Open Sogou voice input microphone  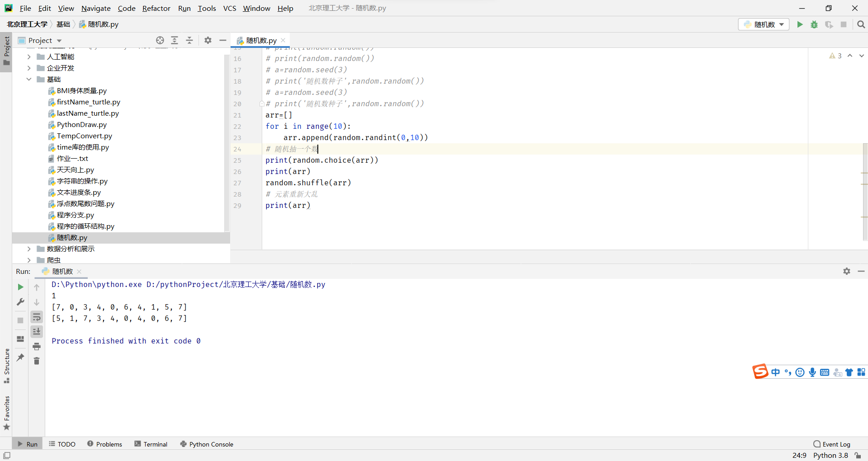tap(812, 372)
